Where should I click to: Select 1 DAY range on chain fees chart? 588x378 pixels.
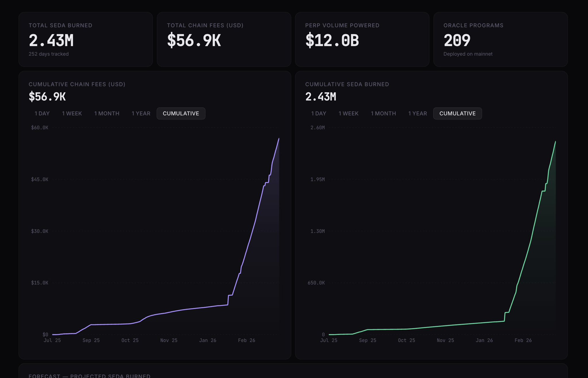(x=42, y=114)
